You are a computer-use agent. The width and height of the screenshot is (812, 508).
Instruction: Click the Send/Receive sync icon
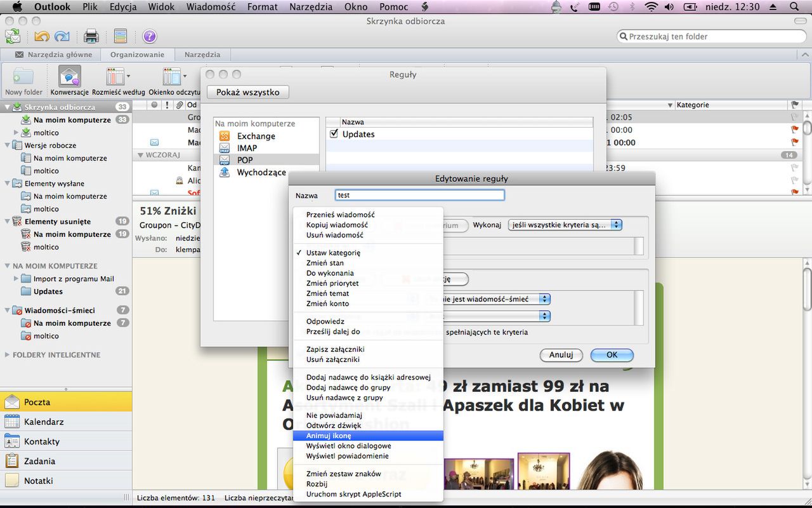[12, 36]
